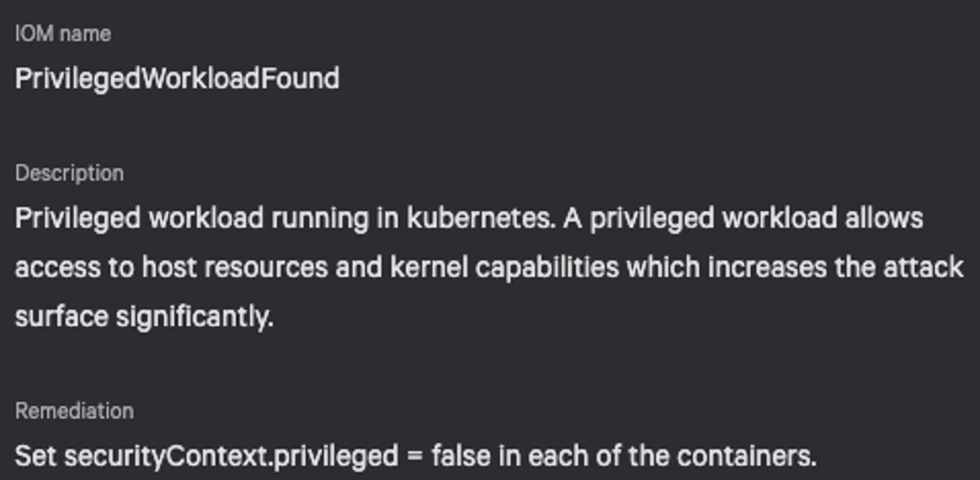Click "significantly." at the end of the description
Image resolution: width=980 pixels, height=480 pixels.
pyautogui.click(x=195, y=317)
